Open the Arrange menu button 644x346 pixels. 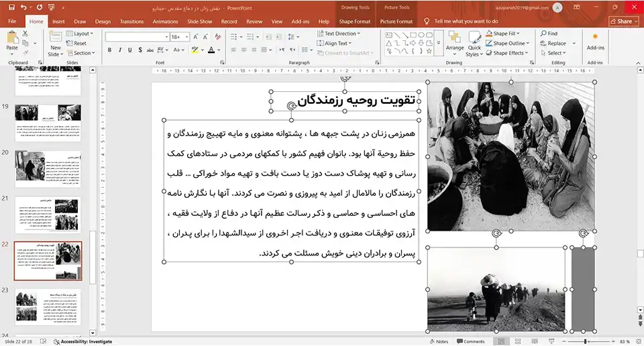click(x=455, y=43)
